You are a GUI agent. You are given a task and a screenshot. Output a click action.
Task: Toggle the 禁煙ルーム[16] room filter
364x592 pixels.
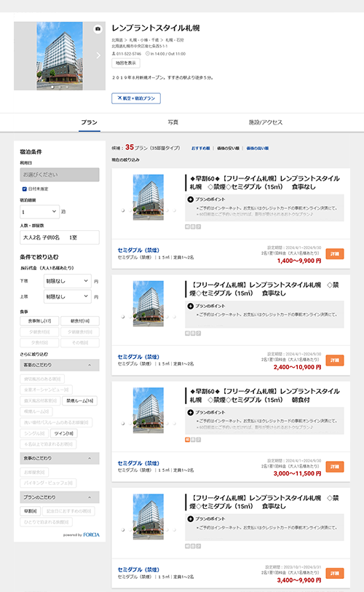tap(79, 400)
